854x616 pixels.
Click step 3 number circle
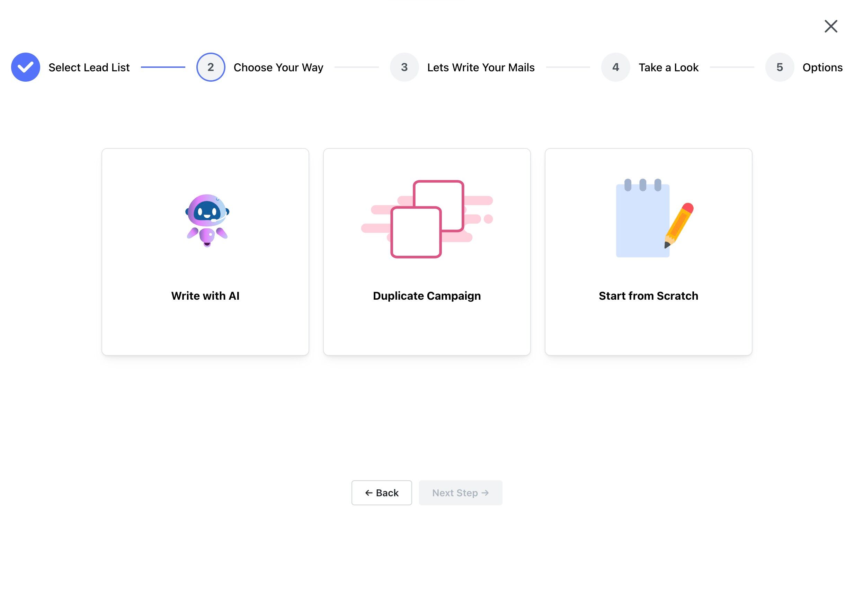click(x=404, y=67)
